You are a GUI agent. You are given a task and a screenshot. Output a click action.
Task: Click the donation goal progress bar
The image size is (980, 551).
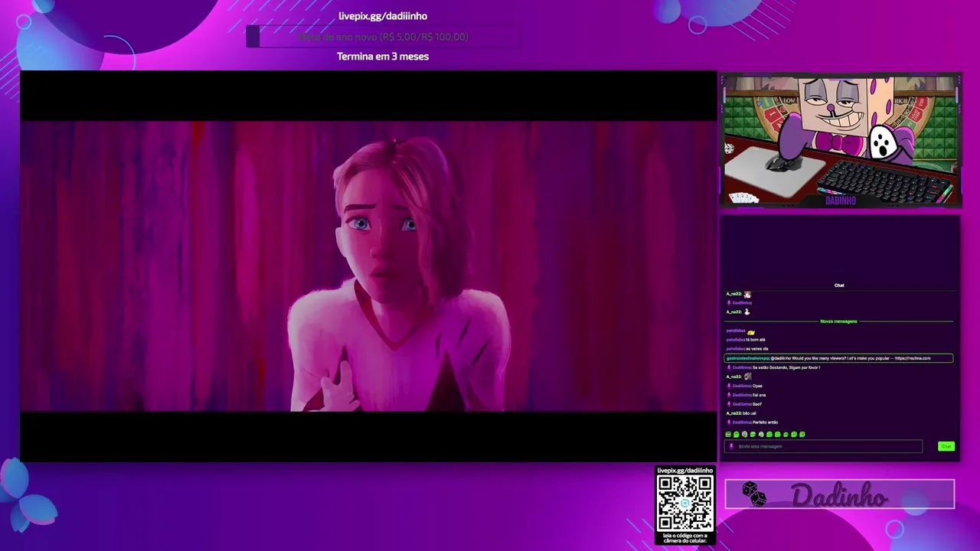(383, 37)
